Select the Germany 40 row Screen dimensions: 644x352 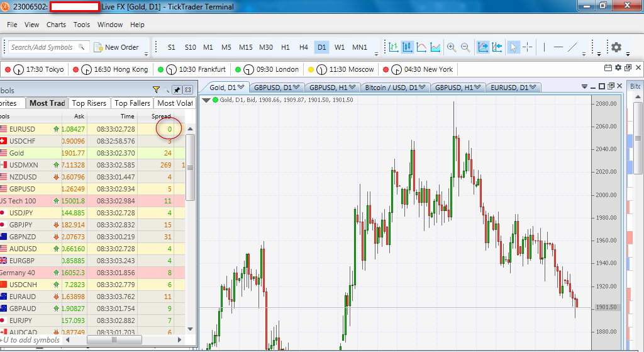click(x=92, y=273)
